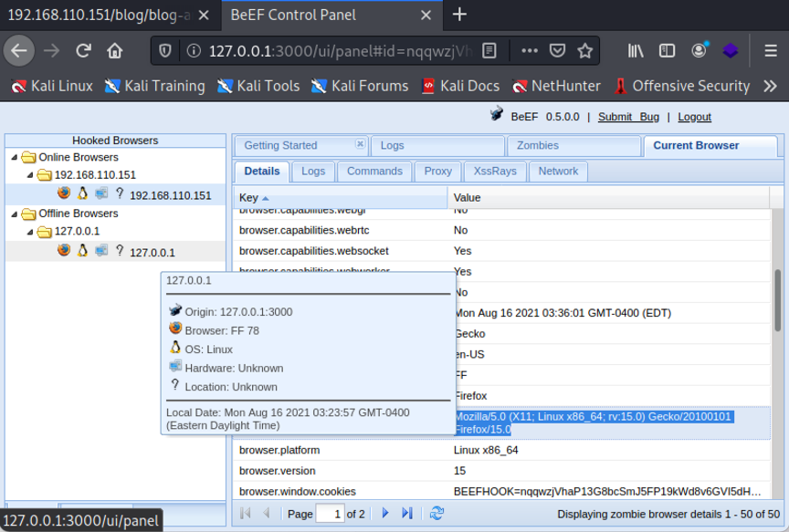Open the Kali Linux bookmark
Viewport: 789px width, 532px height.
coord(52,86)
